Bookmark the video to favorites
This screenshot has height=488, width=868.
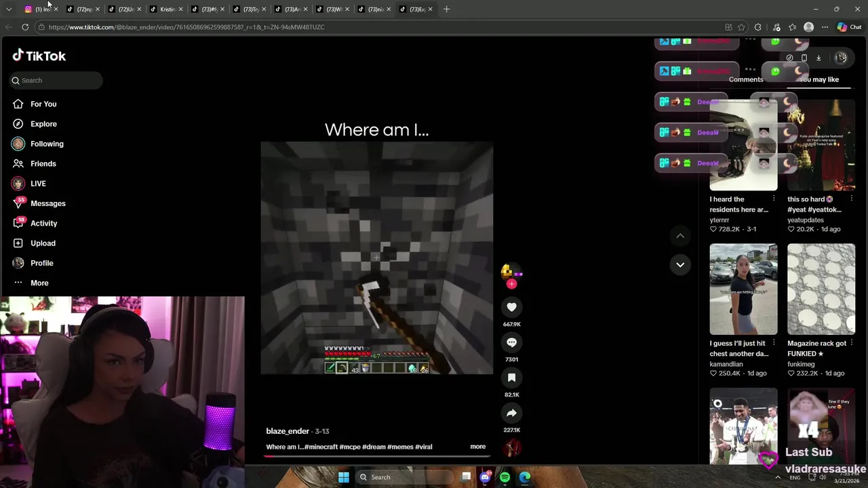[x=511, y=378]
